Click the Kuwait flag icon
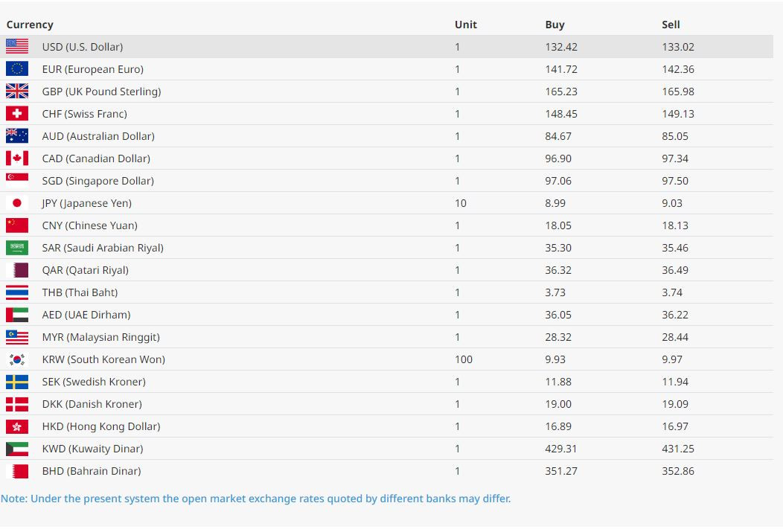The width and height of the screenshot is (783, 532). (x=17, y=448)
